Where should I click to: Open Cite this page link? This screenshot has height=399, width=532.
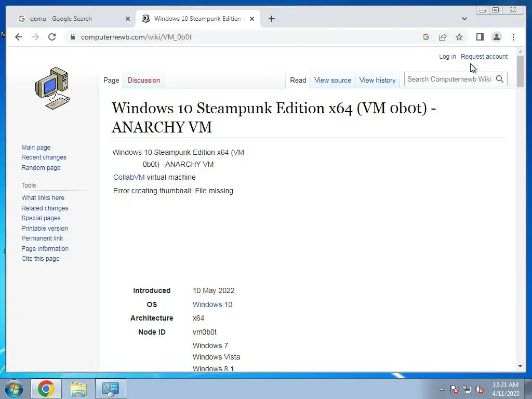(x=41, y=258)
